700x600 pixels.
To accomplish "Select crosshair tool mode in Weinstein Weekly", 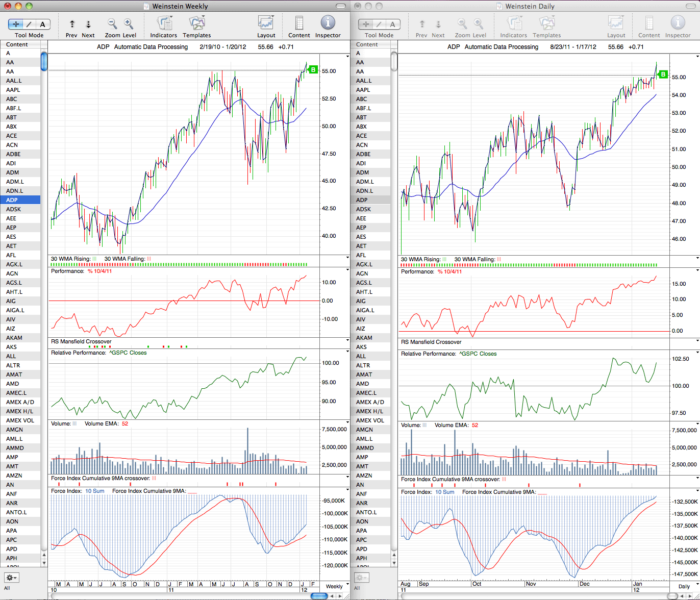I will click(x=16, y=24).
